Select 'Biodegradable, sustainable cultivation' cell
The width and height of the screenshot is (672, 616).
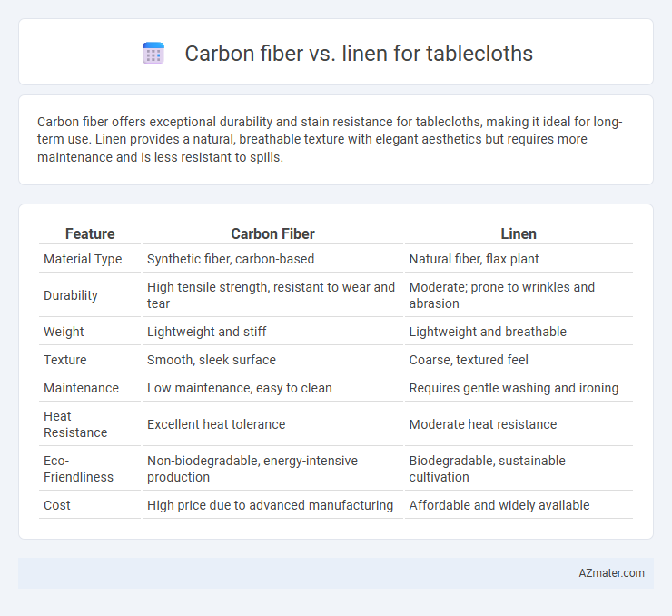[x=519, y=469]
